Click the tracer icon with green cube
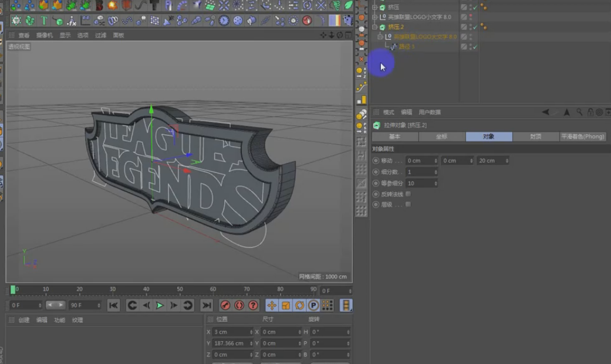This screenshot has width=611, height=364. (58, 21)
